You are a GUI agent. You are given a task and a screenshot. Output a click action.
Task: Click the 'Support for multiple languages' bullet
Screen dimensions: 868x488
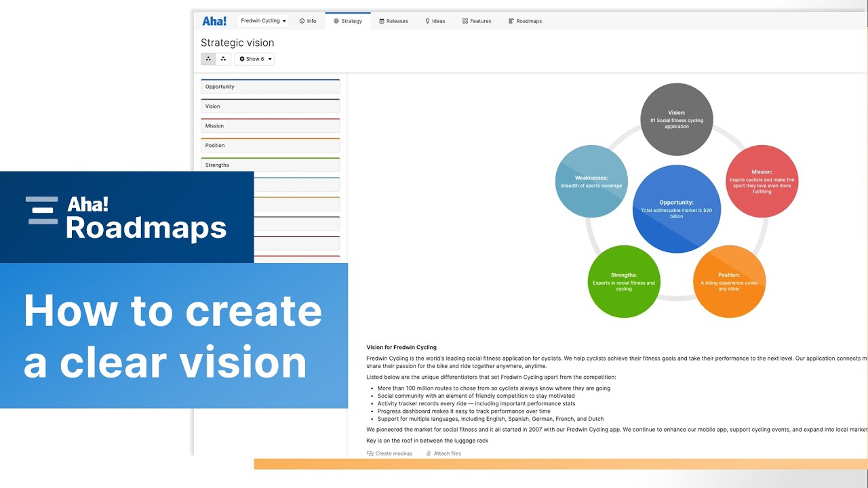click(x=490, y=419)
